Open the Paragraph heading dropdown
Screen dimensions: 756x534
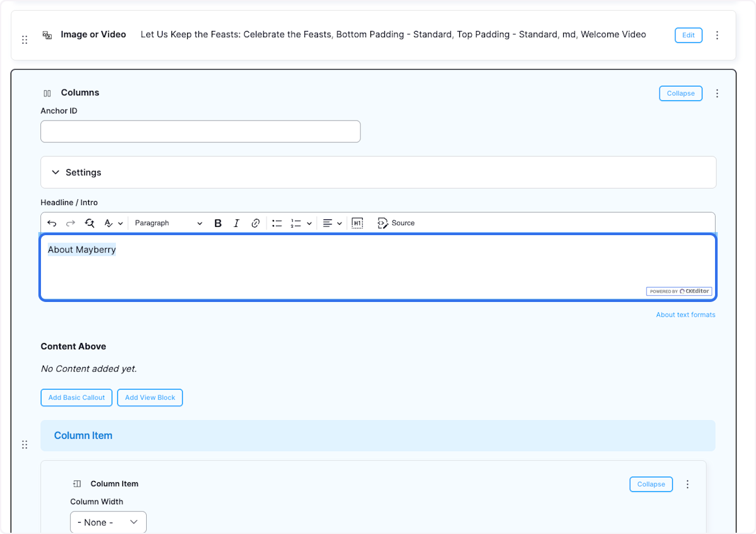pos(169,223)
